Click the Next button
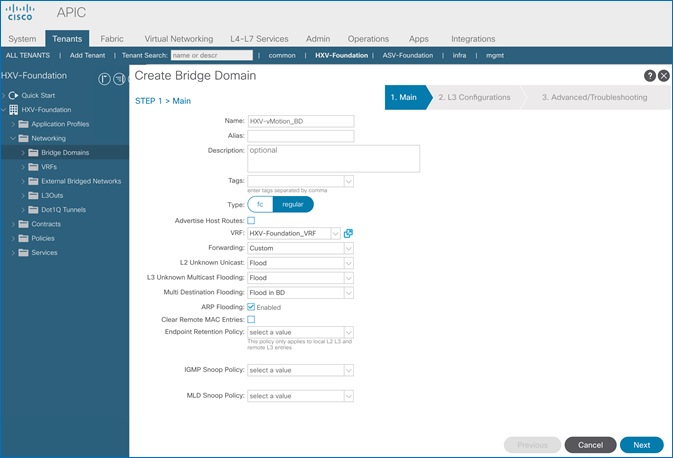Screen dimensions: 673x458 642,445
